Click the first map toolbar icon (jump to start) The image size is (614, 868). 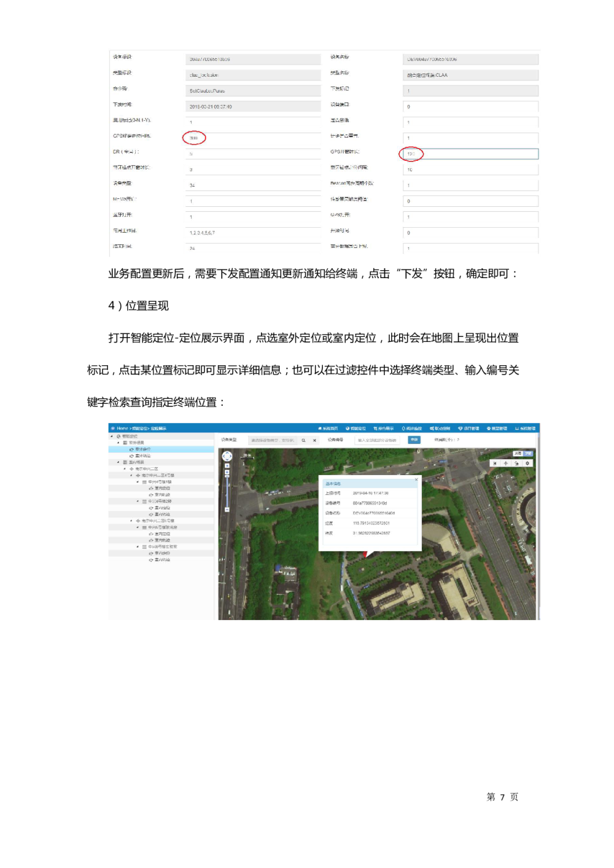pyautogui.click(x=494, y=463)
